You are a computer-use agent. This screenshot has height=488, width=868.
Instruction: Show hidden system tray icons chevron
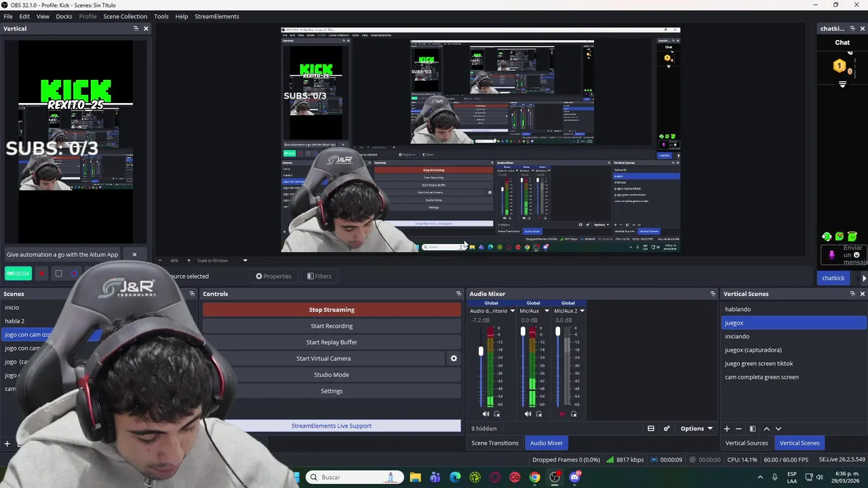759,477
